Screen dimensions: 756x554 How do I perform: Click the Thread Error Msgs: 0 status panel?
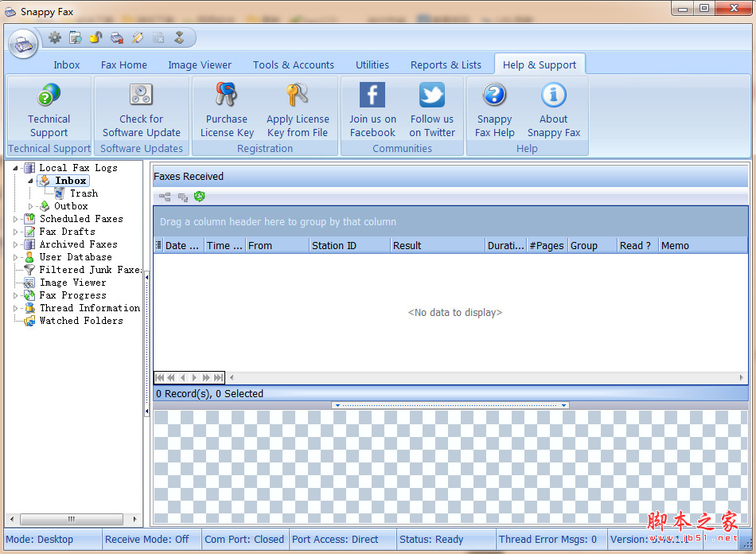tap(551, 539)
